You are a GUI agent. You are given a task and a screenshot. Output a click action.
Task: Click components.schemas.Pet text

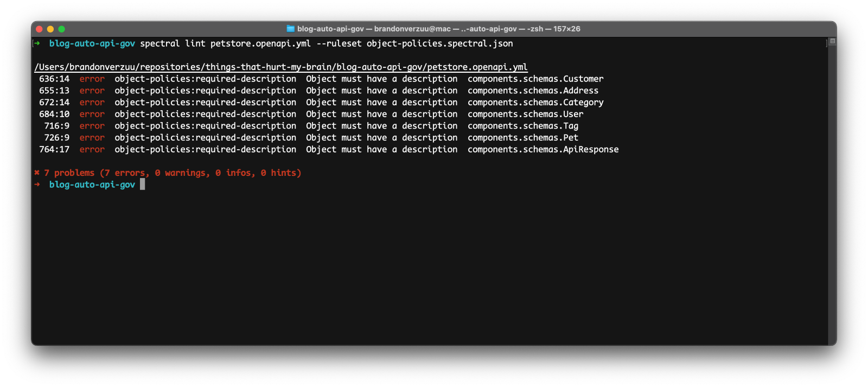(523, 138)
